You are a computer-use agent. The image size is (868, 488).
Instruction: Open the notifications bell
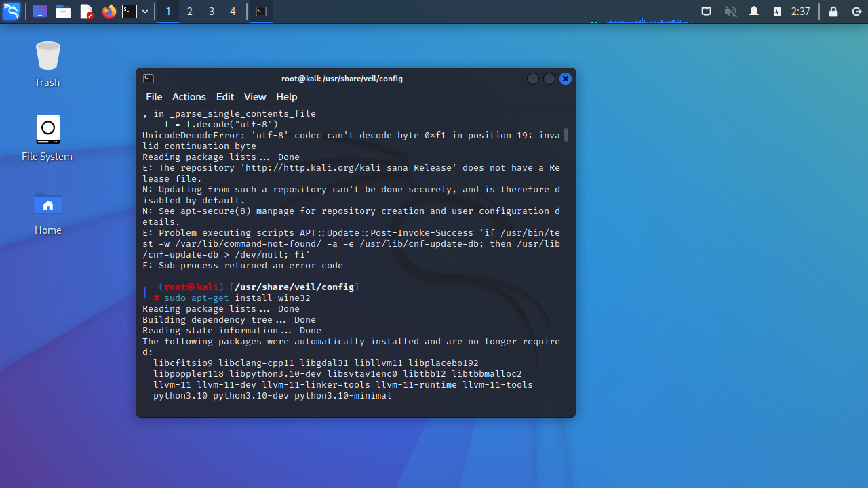[754, 12]
